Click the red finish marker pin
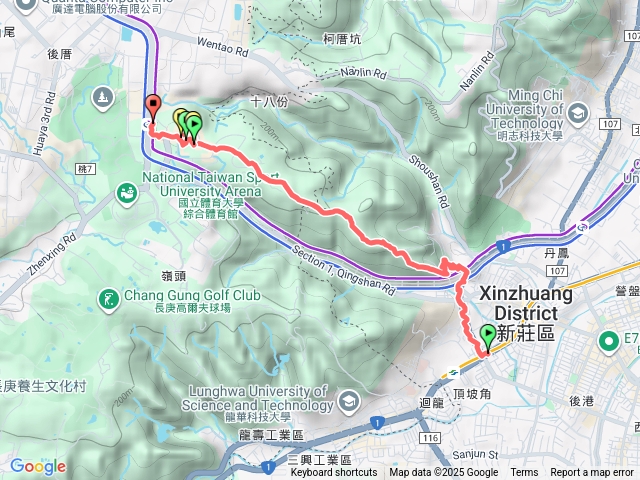Viewport: 640px width, 480px height. tap(153, 107)
